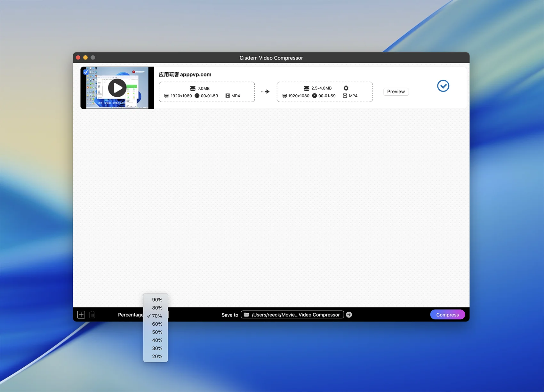The width and height of the screenshot is (544, 392).
Task: Click the open output folder arrow icon
Action: click(x=349, y=315)
